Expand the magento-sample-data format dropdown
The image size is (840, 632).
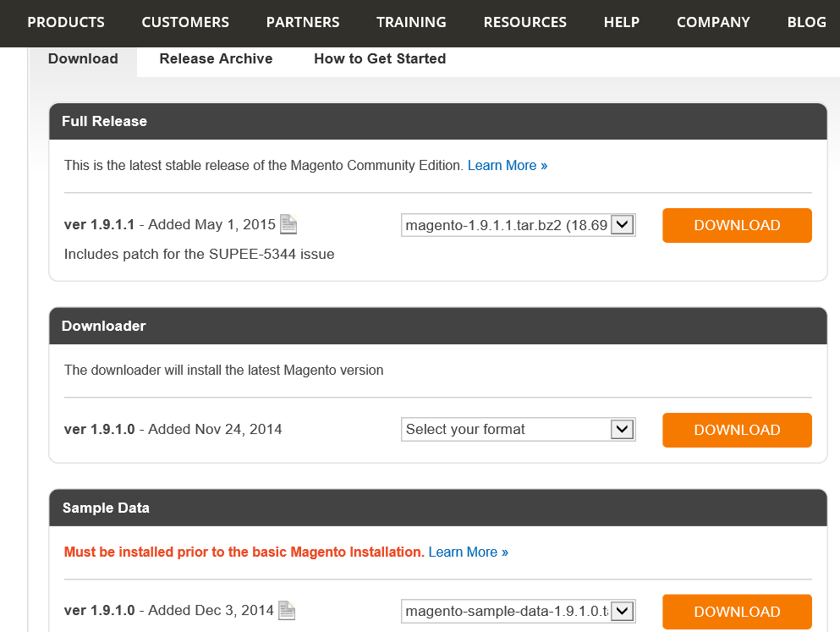[518, 611]
